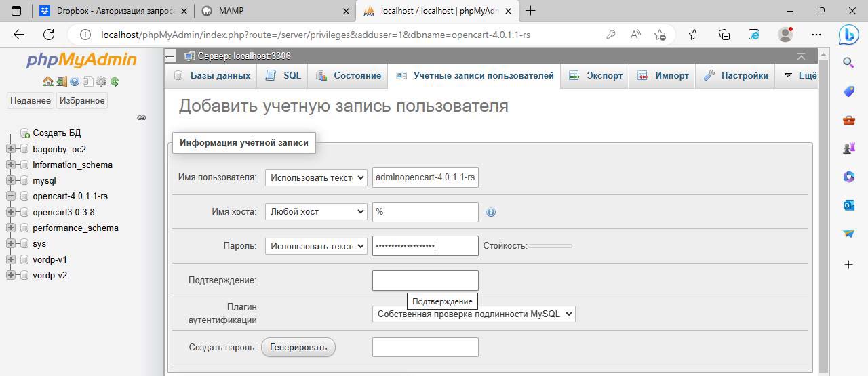Viewport: 868px width, 376px height.
Task: Switch to the SQL tab
Action: tap(283, 76)
